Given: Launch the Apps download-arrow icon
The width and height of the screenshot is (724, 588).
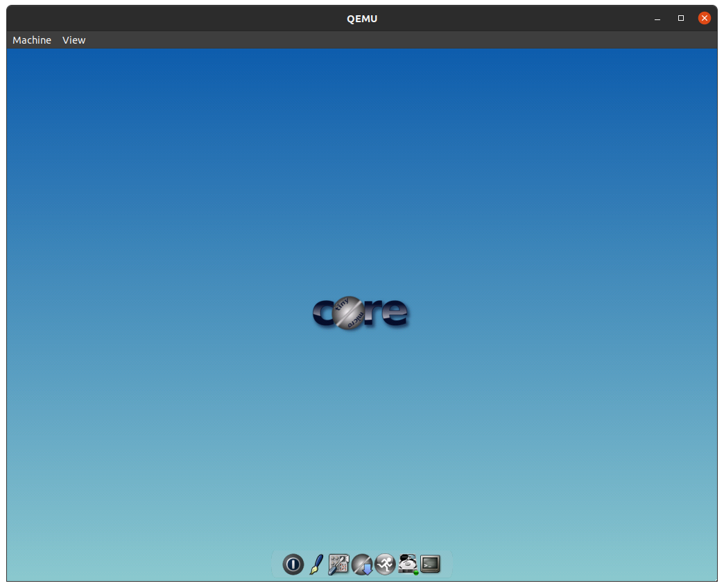Looking at the screenshot, I should point(362,564).
